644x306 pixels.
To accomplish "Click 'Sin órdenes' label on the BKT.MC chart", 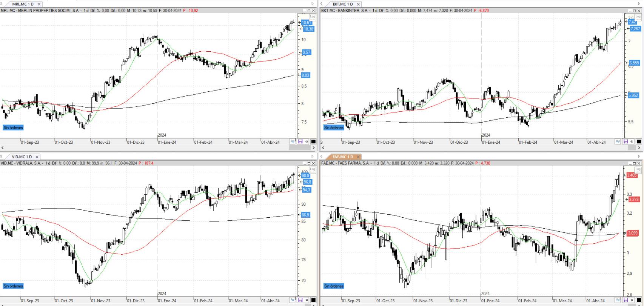I will [x=334, y=128].
